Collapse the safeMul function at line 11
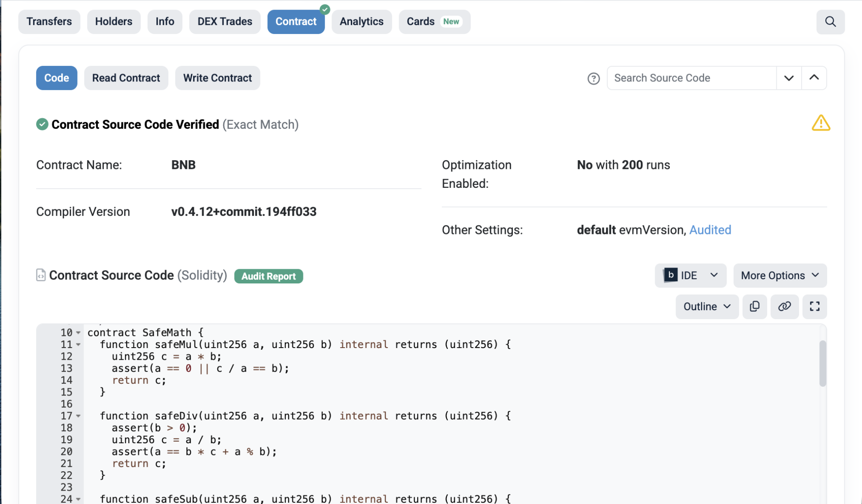Screen dimensions: 862x504 pyautogui.click(x=78, y=345)
